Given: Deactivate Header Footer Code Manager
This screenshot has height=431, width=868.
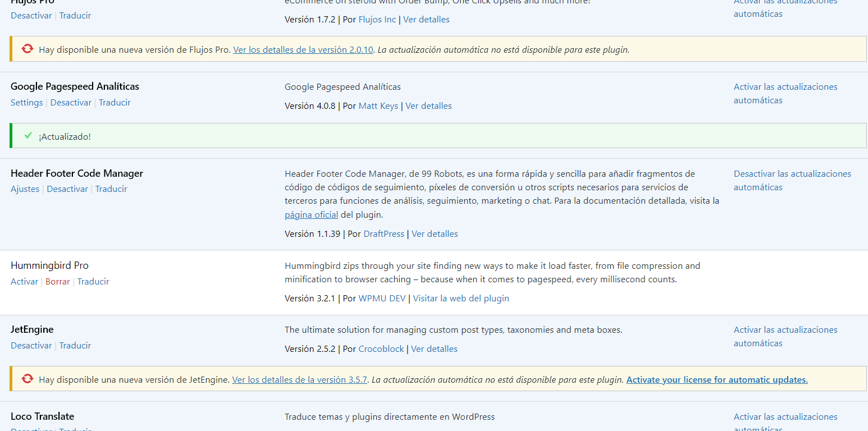Looking at the screenshot, I should click(67, 189).
